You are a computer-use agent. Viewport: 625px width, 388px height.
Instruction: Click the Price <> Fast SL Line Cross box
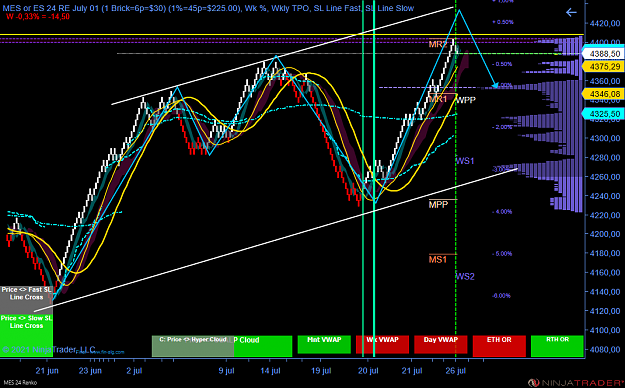pos(26,299)
